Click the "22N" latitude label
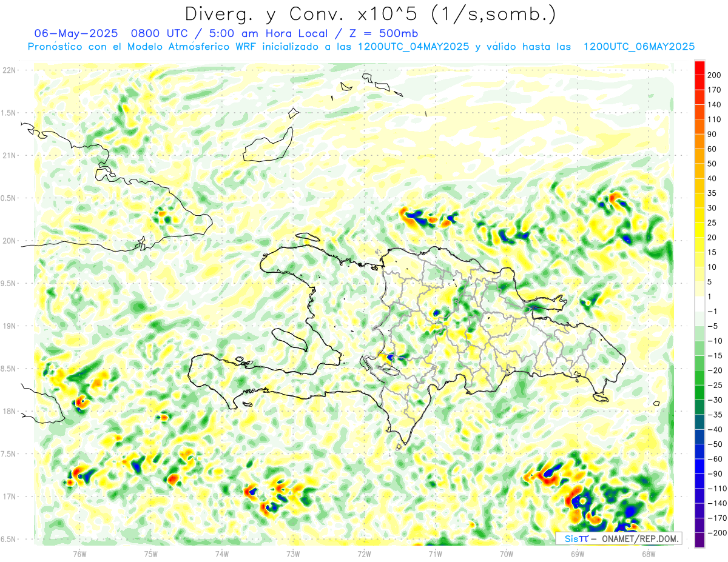The width and height of the screenshot is (728, 562). 9,70
